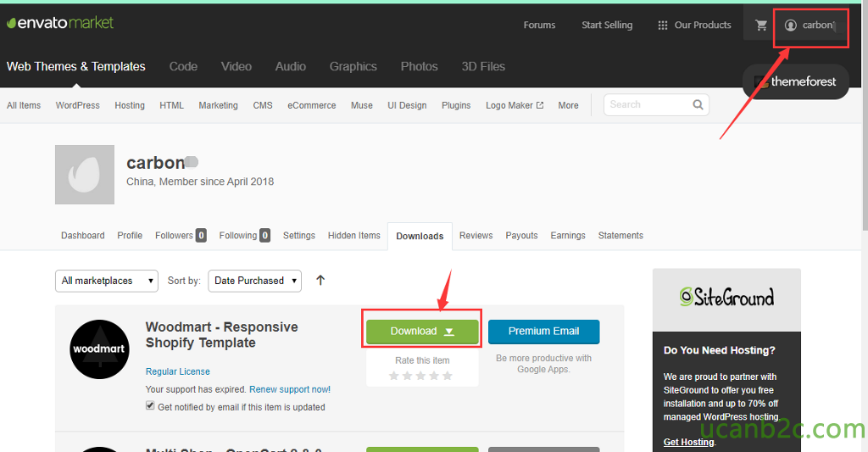Screen dimensions: 868x452
Task: Click the search magnifier icon
Action: tap(698, 104)
